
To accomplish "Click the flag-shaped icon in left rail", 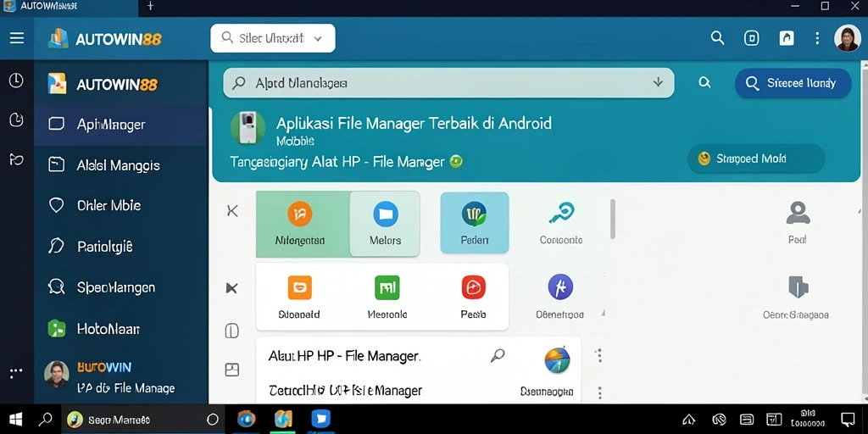I will point(16,160).
